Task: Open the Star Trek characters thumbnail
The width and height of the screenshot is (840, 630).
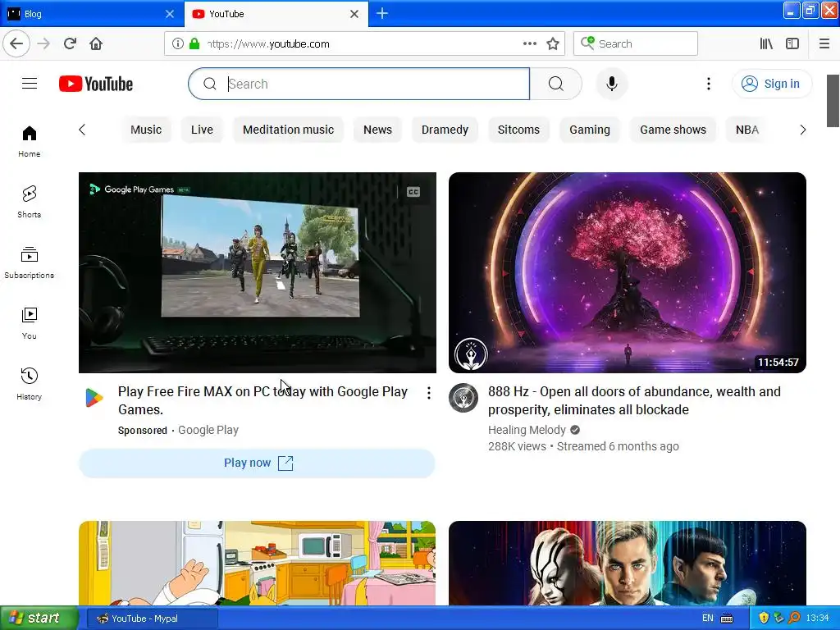Action: click(628, 563)
